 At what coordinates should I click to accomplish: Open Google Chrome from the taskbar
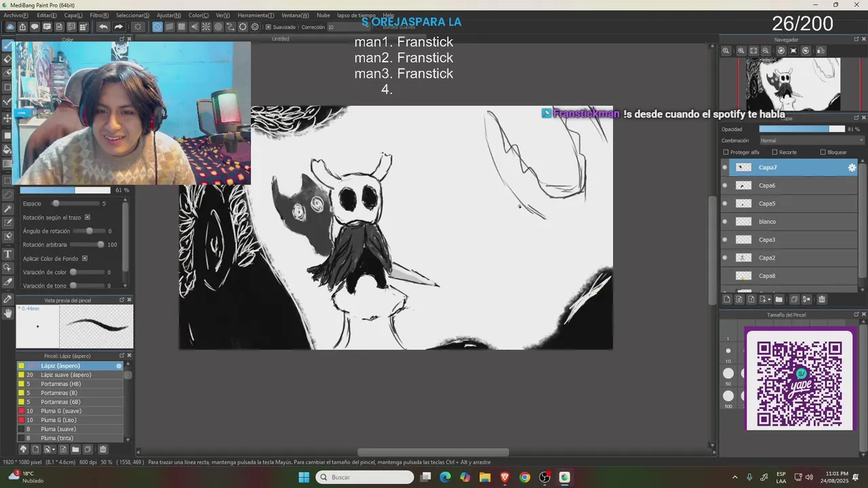pos(525,477)
